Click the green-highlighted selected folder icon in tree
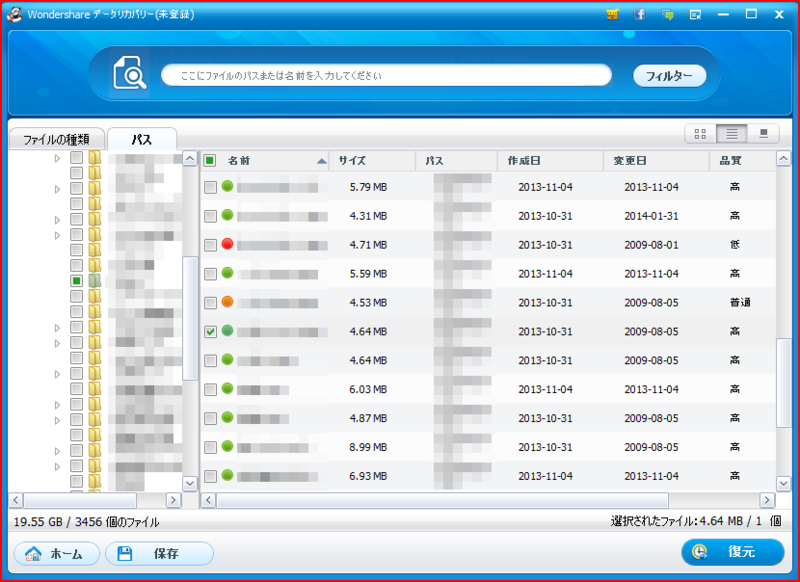The height and width of the screenshot is (582, 800). click(94, 281)
